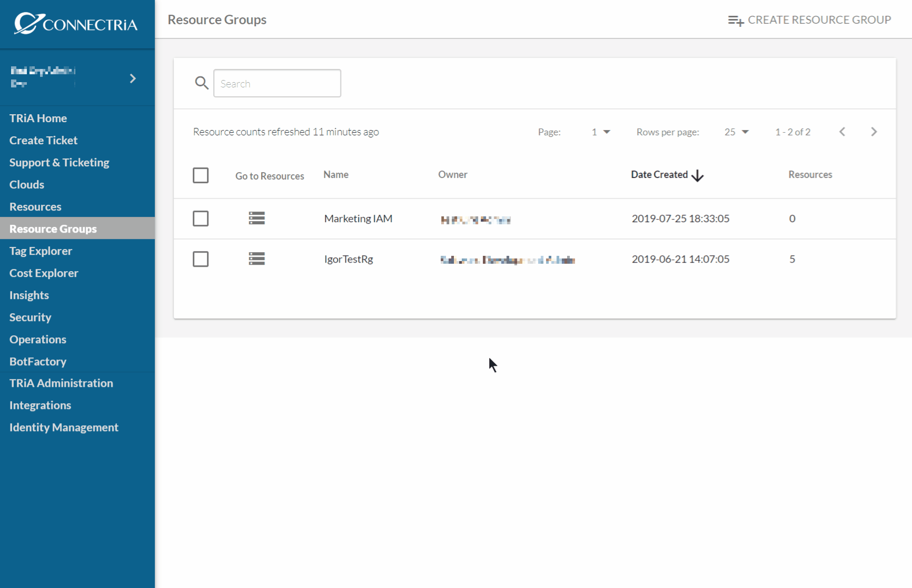Viewport: 912px width, 588px height.
Task: Click date 2019-06-21 14:07:05
Action: (x=680, y=259)
